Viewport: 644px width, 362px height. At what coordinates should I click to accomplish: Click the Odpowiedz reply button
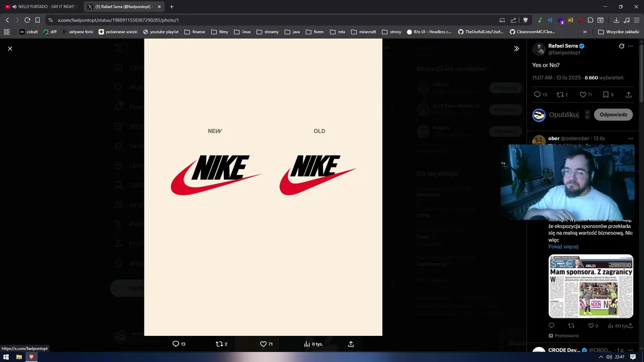(613, 115)
